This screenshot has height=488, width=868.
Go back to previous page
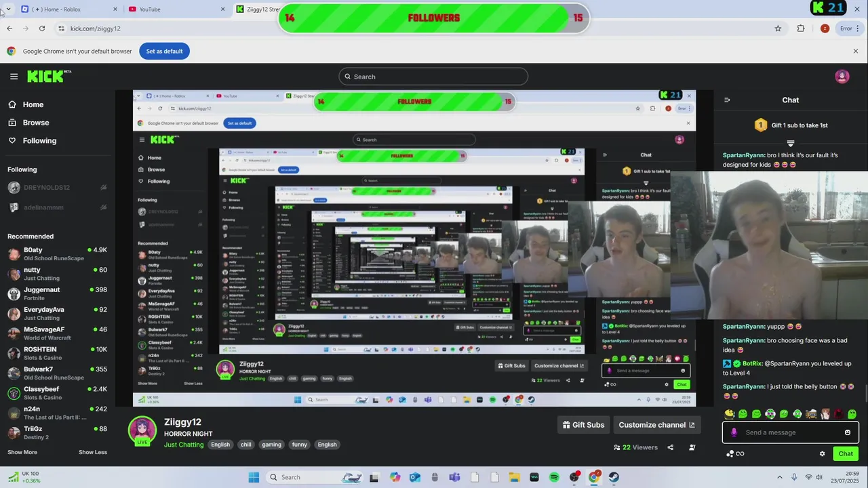pos(9,28)
